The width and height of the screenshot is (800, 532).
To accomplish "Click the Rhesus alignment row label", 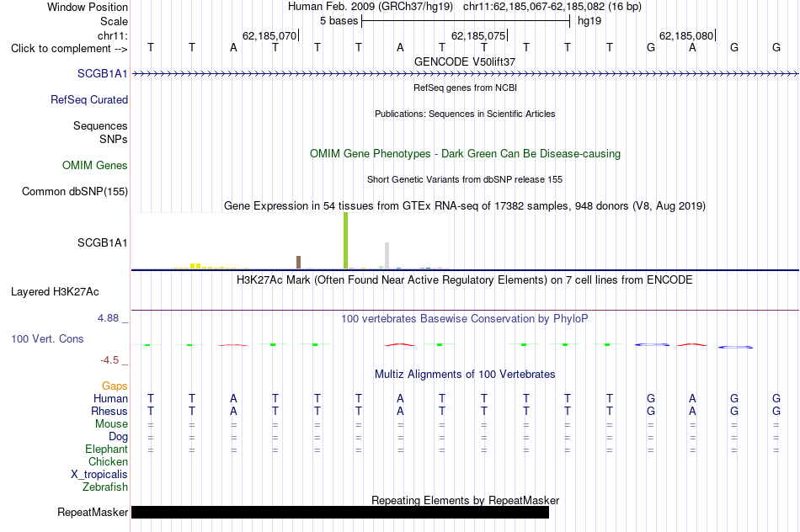I will [x=109, y=411].
